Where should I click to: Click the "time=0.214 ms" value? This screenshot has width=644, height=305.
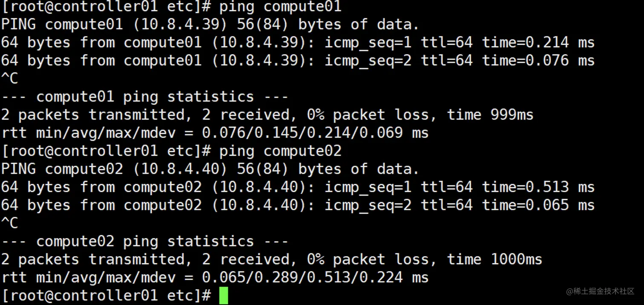[x=538, y=43]
